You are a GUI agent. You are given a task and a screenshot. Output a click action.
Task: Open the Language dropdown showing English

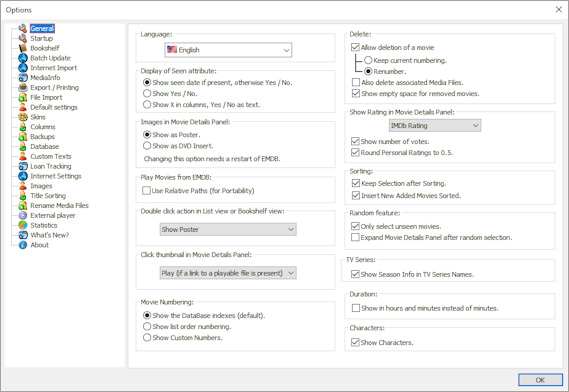pyautogui.click(x=228, y=50)
